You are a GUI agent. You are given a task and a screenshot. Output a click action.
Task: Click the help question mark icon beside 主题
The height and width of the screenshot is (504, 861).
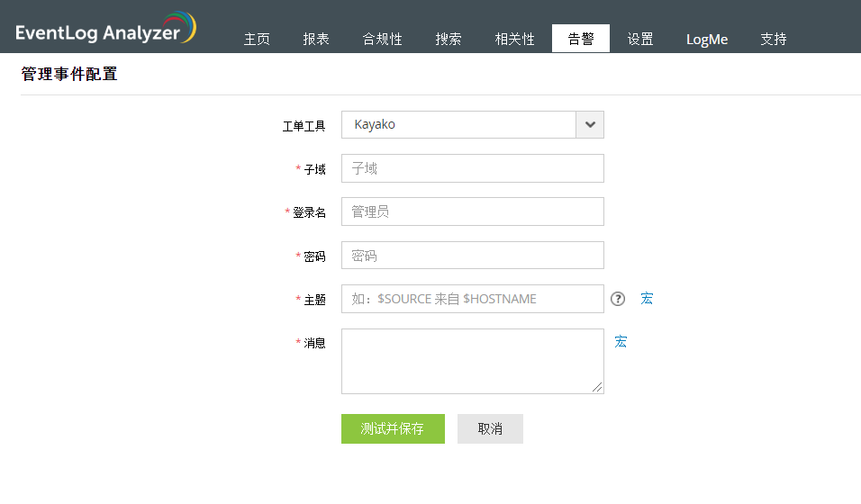pos(618,299)
